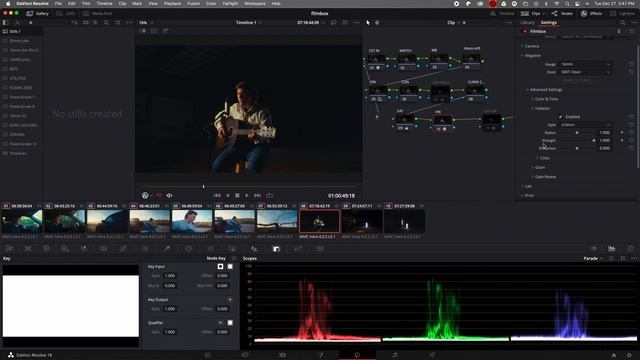Image resolution: width=640 pixels, height=360 pixels.
Task: Open the Project Manager home icon
Action: click(x=613, y=355)
